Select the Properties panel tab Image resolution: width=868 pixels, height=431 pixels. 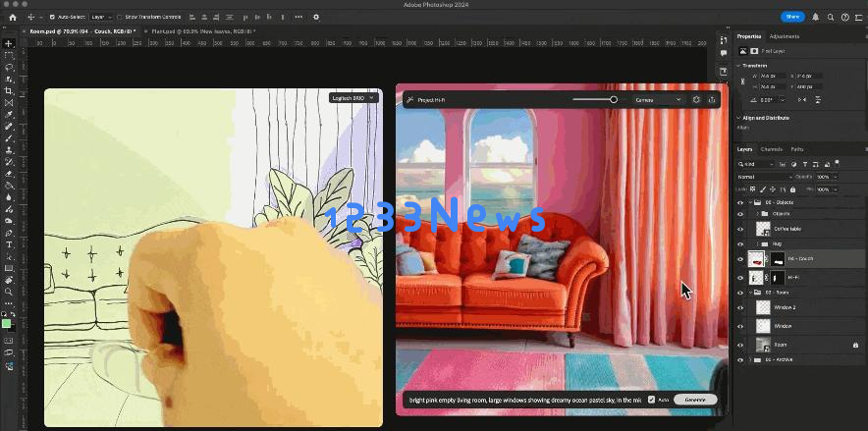(x=748, y=36)
